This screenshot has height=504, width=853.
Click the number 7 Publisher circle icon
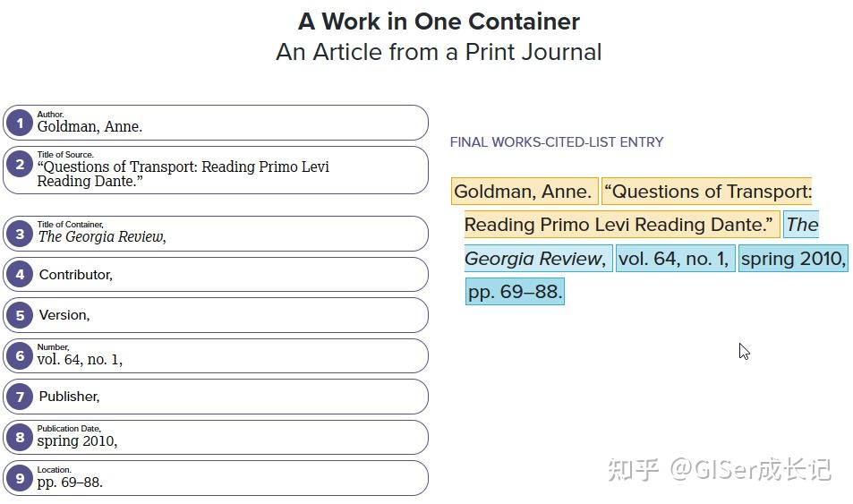19,397
